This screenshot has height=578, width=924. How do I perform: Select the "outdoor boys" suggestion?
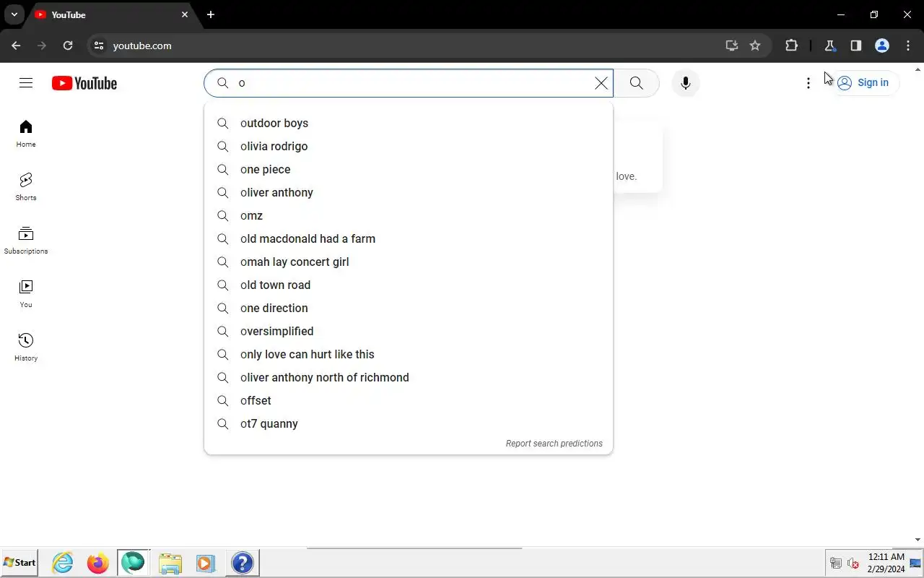409,123
